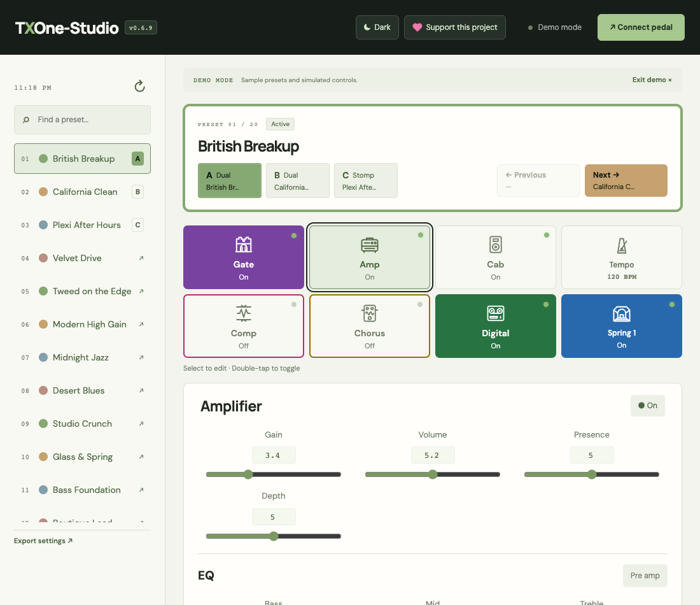Select preset 04 Velvet Drive
Viewport: 700px width, 605px height.
[x=82, y=259]
